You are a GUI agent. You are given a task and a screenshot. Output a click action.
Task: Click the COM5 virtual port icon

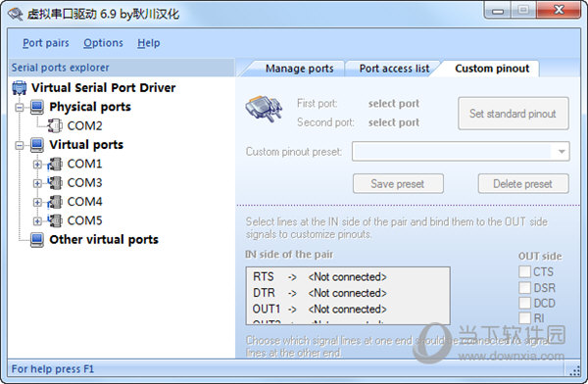(x=55, y=220)
